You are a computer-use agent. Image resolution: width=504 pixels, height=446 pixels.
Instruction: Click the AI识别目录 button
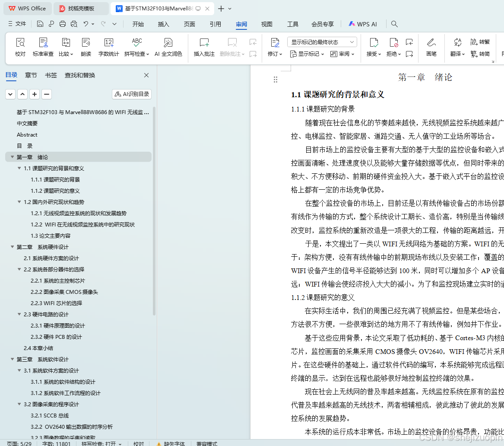[132, 94]
